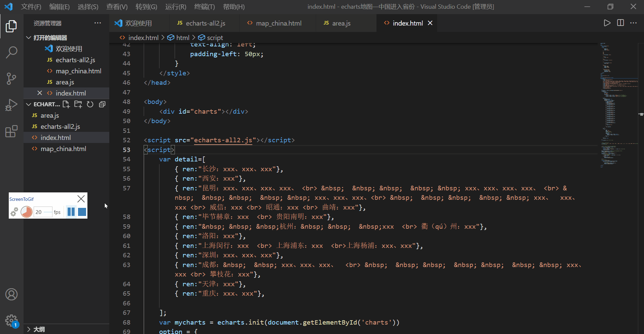Run the current file with play icon
Viewport: 644px width, 334px height.
click(x=607, y=23)
